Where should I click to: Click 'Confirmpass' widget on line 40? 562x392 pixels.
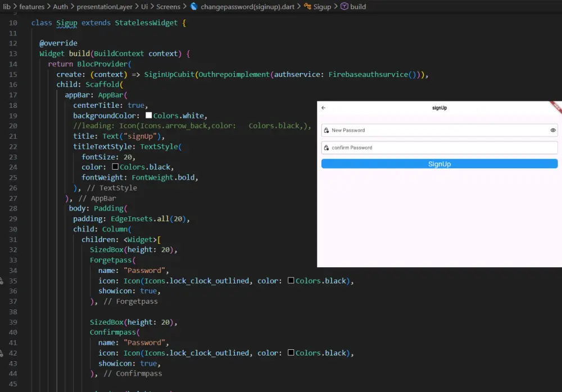pyautogui.click(x=113, y=332)
